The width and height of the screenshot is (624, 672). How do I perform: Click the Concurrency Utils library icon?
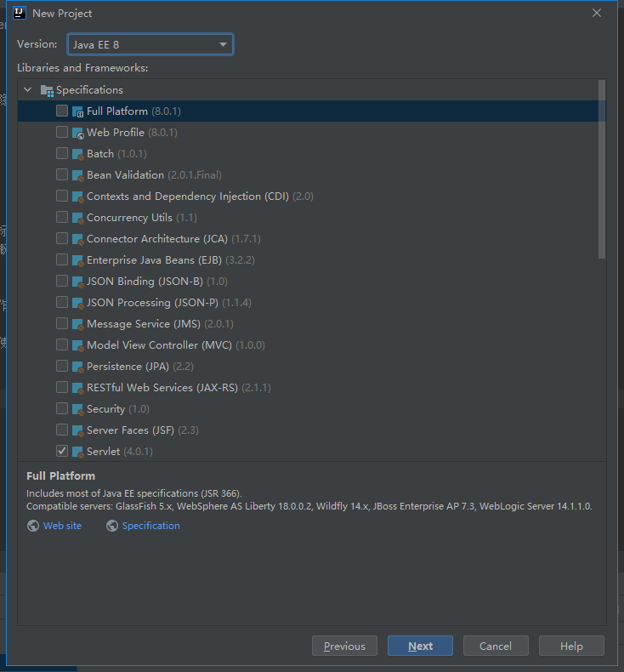[77, 218]
